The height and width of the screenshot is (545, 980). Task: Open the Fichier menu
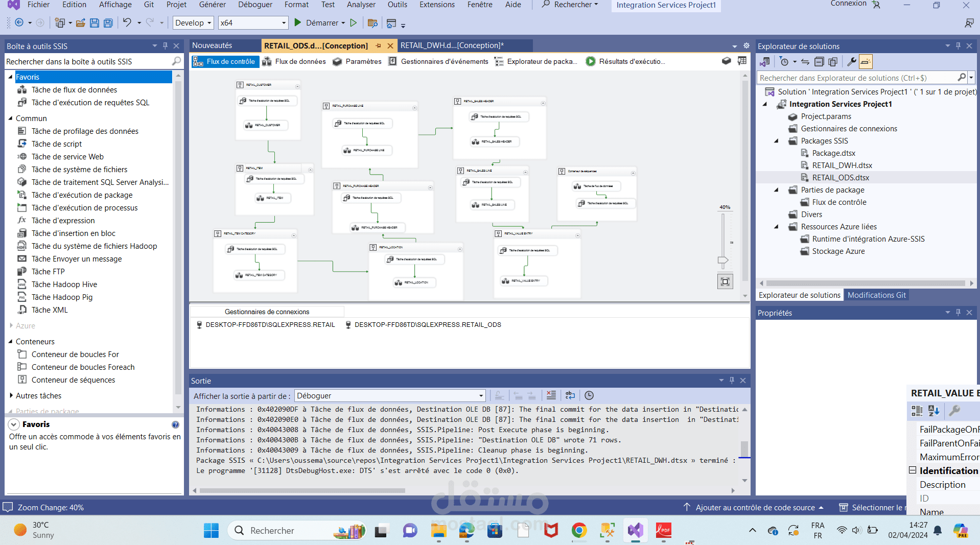coord(38,5)
